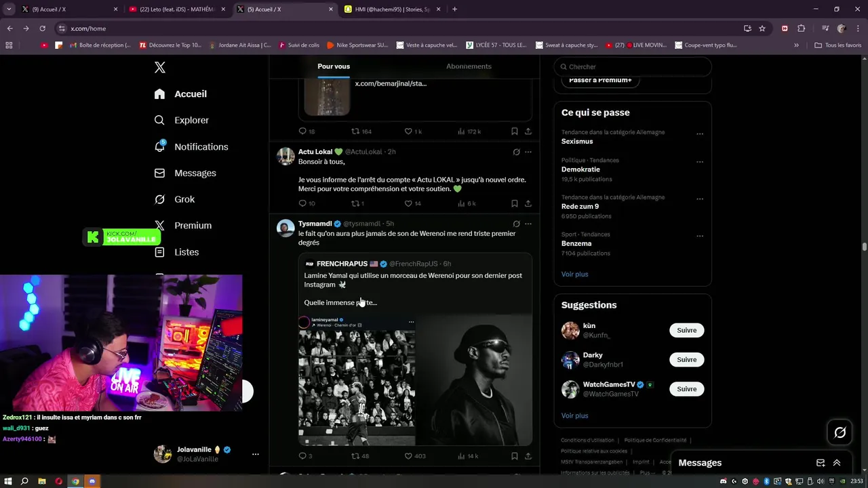Open Conditions d'utilisation footer link
868x488 pixels.
[x=587, y=441]
